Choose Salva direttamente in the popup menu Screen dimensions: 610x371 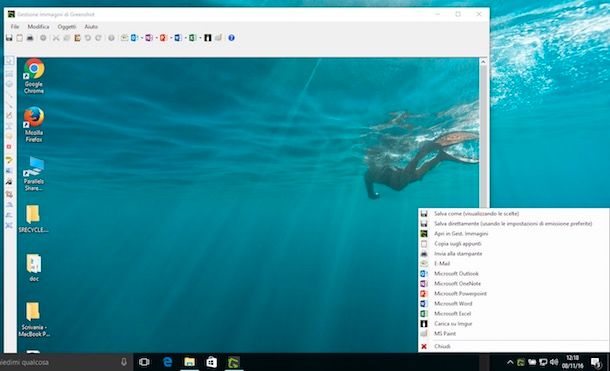point(514,224)
